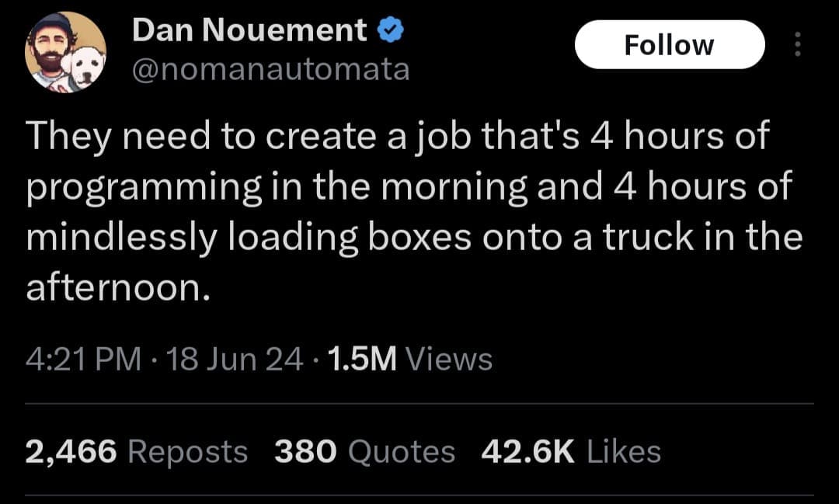This screenshot has width=839, height=504.
Task: Follow Dan Nouement
Action: pos(670,44)
